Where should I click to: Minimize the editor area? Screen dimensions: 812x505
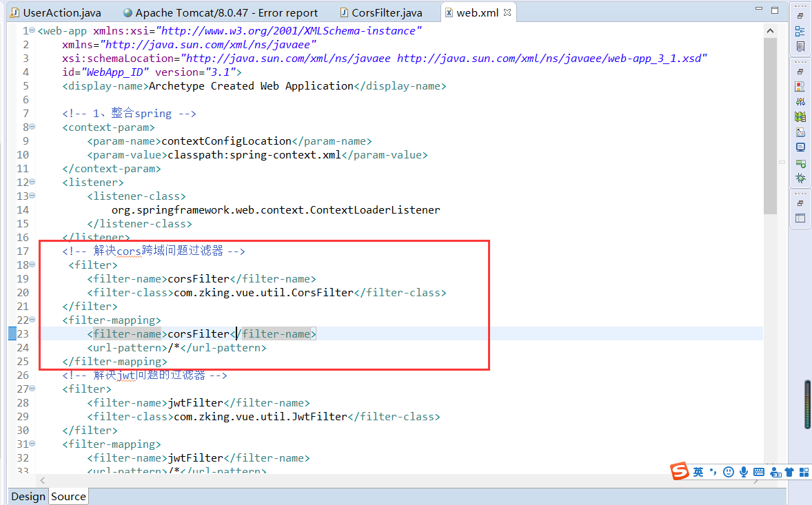(759, 9)
